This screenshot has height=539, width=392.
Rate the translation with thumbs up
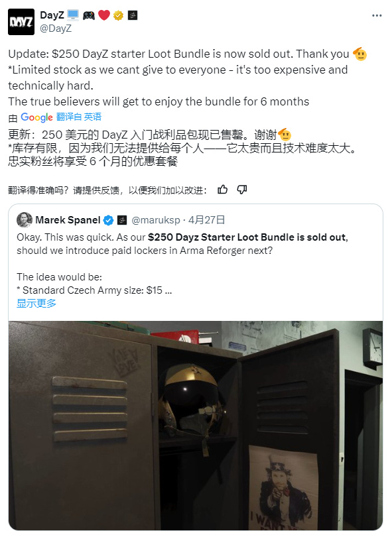click(x=222, y=190)
